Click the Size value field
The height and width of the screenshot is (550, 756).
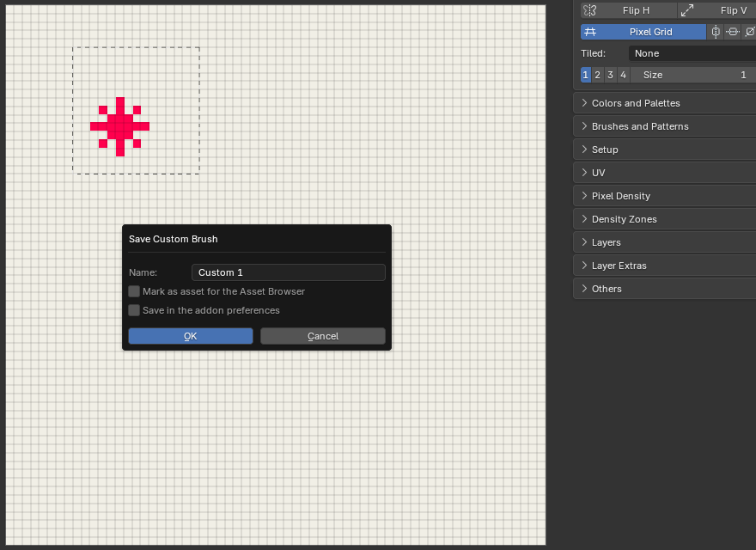[x=693, y=75]
